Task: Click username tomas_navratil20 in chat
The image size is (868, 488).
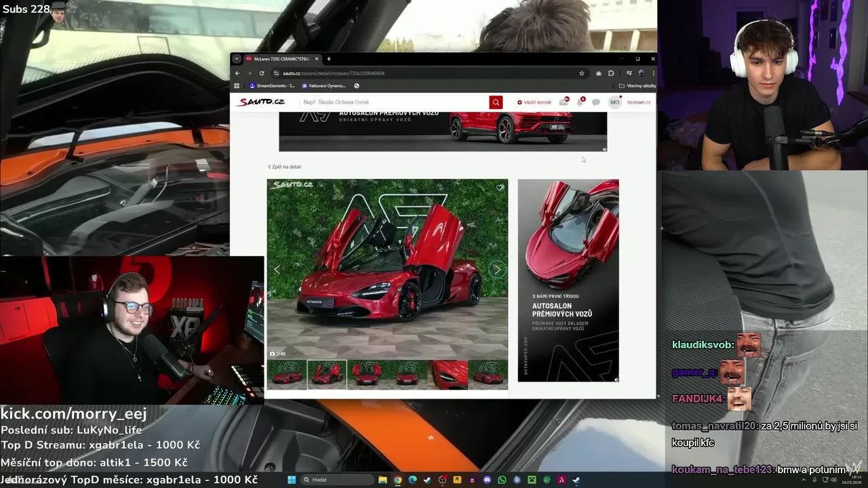Action: (x=715, y=426)
